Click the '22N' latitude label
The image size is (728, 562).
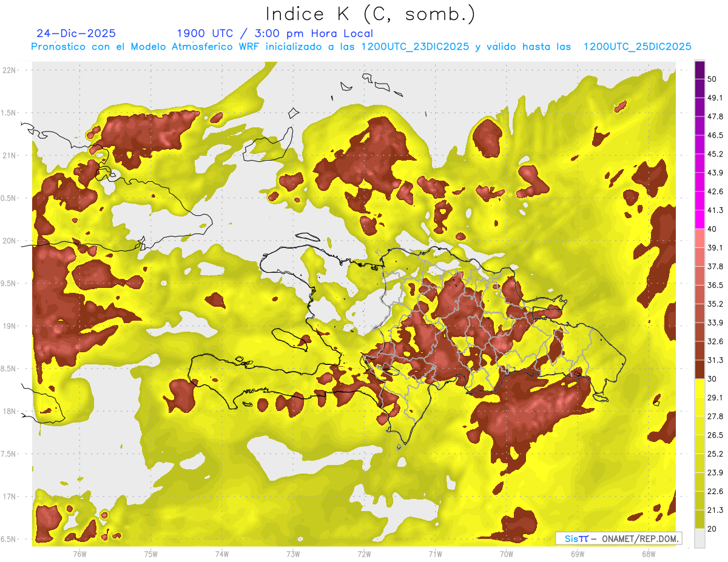point(10,70)
